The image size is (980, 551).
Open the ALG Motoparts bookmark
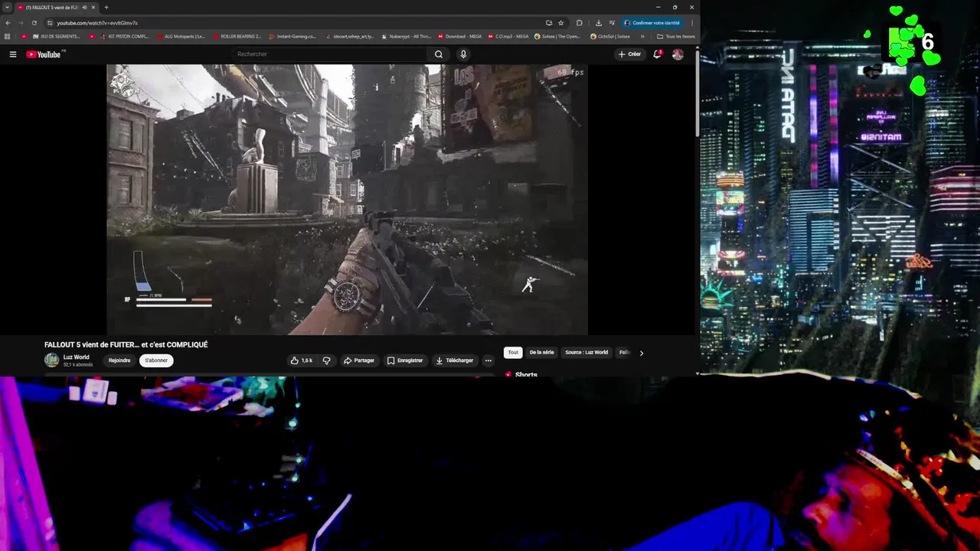coord(181,37)
